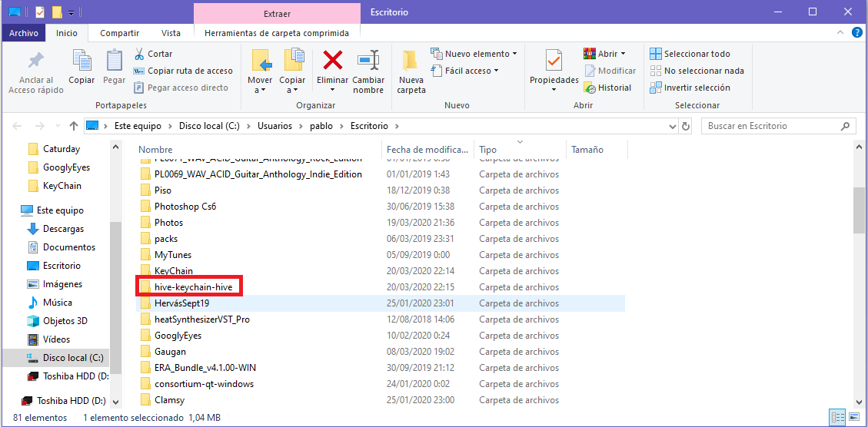Select Objetos 3D in navigation pane

[x=65, y=321]
